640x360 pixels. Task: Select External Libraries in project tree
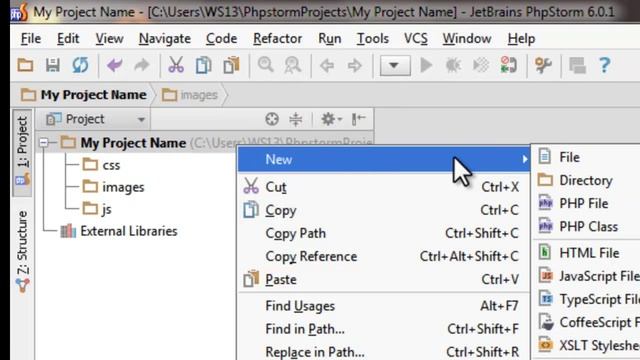[x=119, y=231]
